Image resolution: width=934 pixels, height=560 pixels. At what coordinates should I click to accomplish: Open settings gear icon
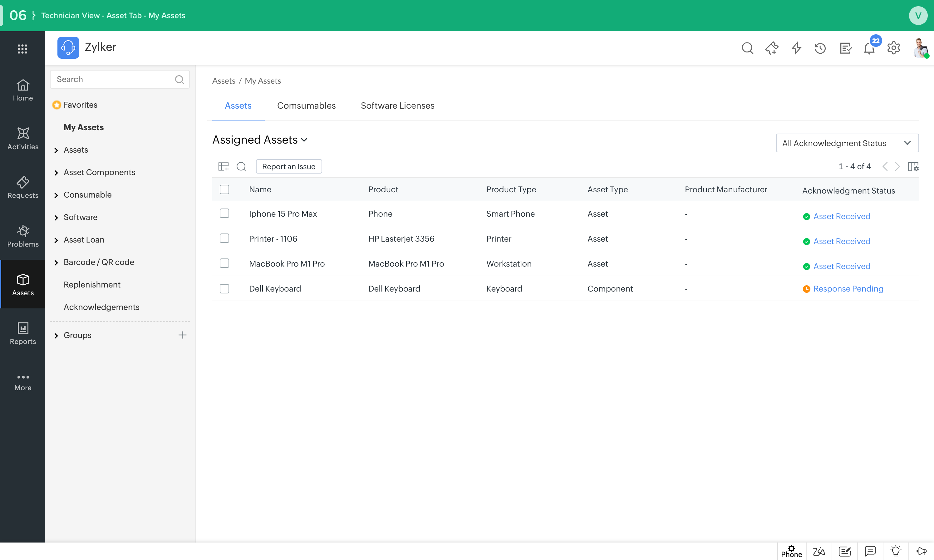tap(894, 48)
